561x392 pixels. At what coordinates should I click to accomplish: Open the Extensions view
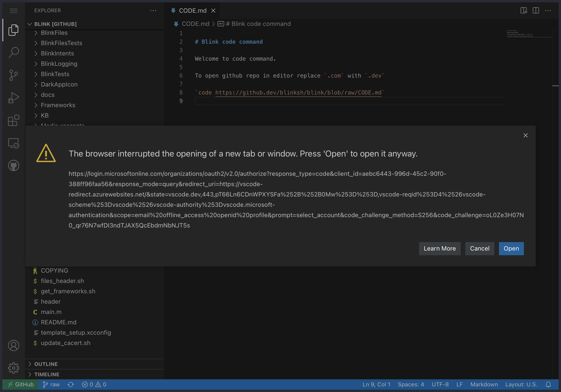tap(13, 121)
